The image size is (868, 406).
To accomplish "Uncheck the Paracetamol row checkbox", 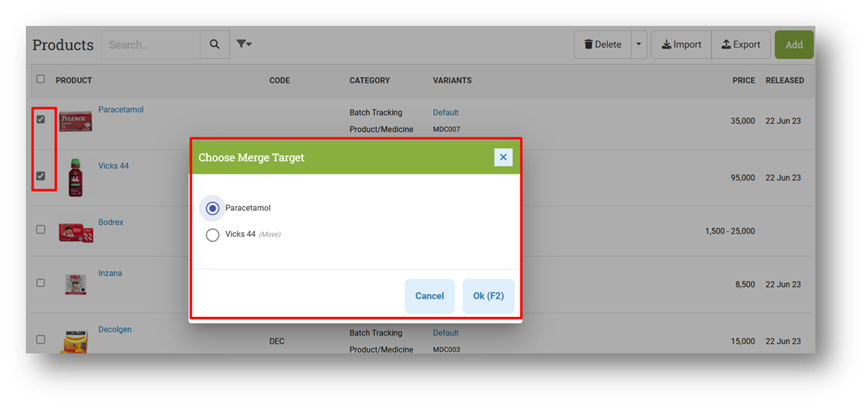I will pyautogui.click(x=40, y=120).
